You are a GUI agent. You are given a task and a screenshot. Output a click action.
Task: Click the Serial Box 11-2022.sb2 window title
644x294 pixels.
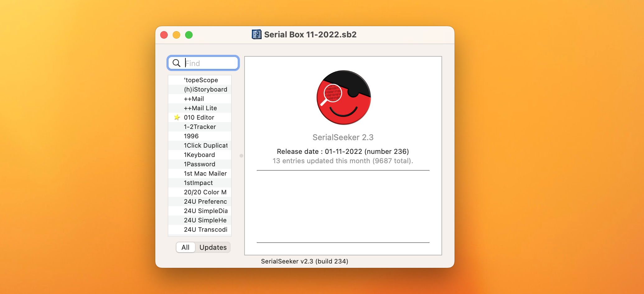(310, 34)
